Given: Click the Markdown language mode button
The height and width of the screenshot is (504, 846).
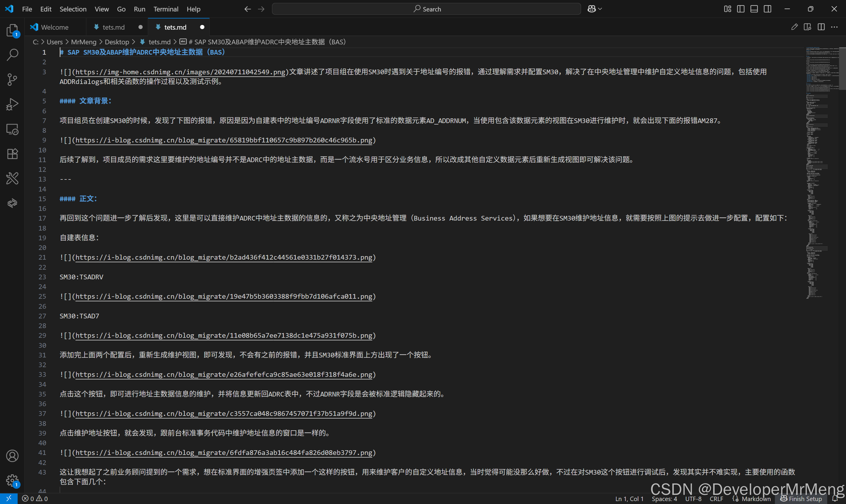Looking at the screenshot, I should 756,498.
